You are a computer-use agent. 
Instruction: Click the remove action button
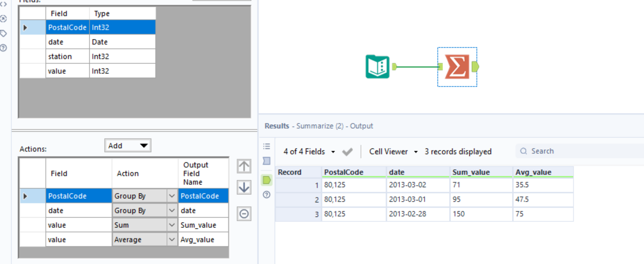click(x=244, y=213)
